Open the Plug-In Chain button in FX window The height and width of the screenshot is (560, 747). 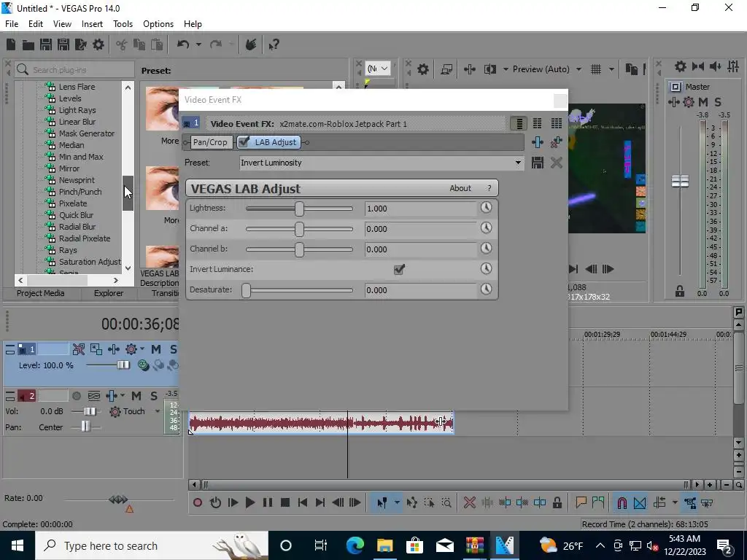[538, 142]
